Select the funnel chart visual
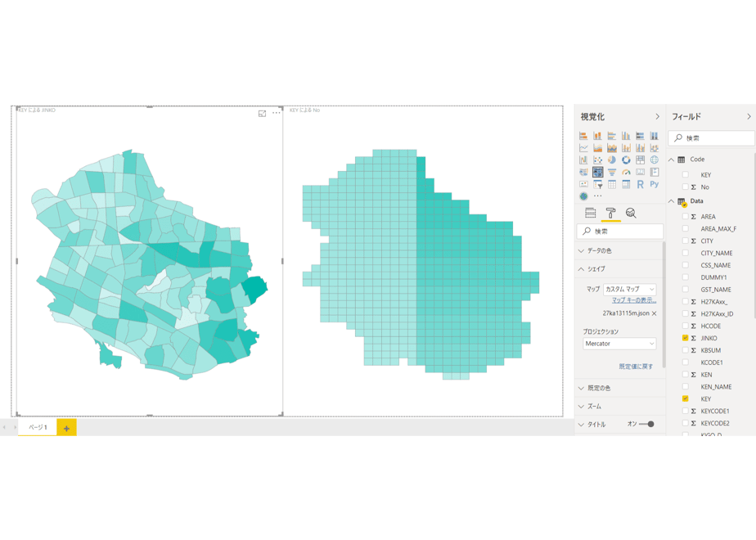 611,172
